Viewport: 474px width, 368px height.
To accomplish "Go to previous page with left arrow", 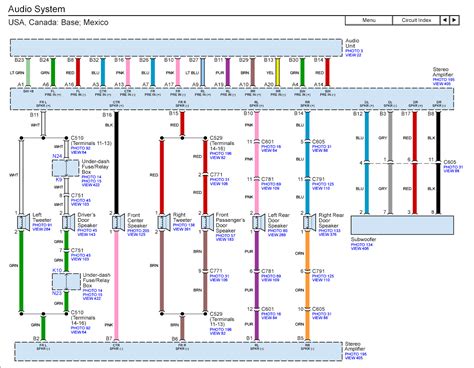I will tap(445, 20).
